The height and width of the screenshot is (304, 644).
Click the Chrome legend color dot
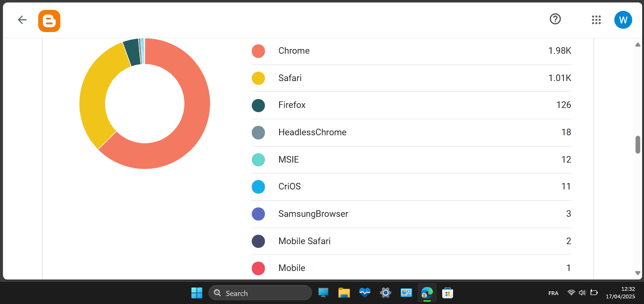tap(258, 51)
